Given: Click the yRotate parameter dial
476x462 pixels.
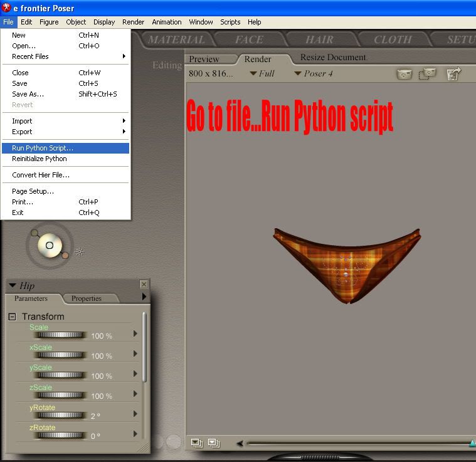Looking at the screenshot, I should pyautogui.click(x=60, y=415).
